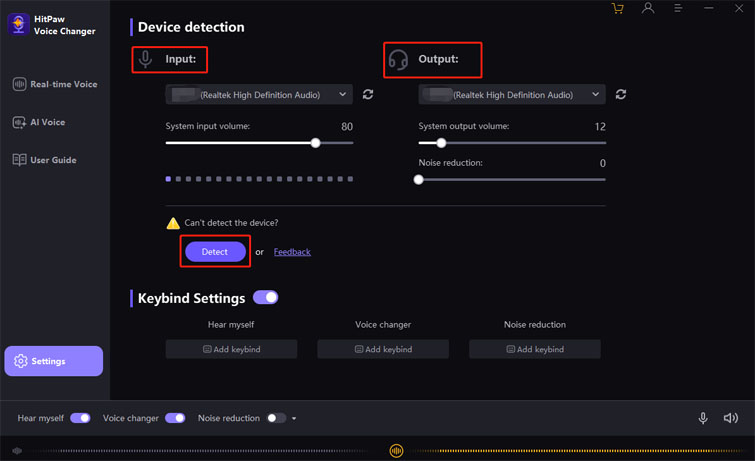Click the input level meter dots
This screenshot has height=461, width=755.
pos(259,179)
